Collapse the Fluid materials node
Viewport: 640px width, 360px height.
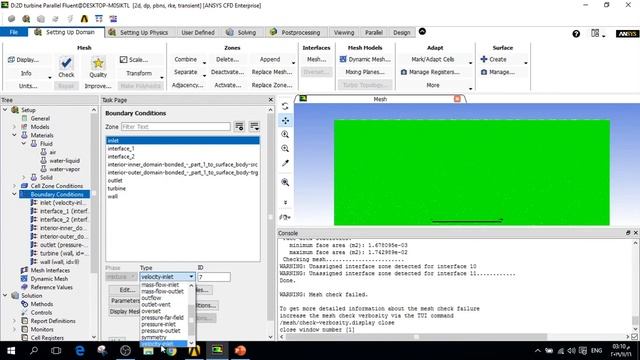[x=24, y=144]
